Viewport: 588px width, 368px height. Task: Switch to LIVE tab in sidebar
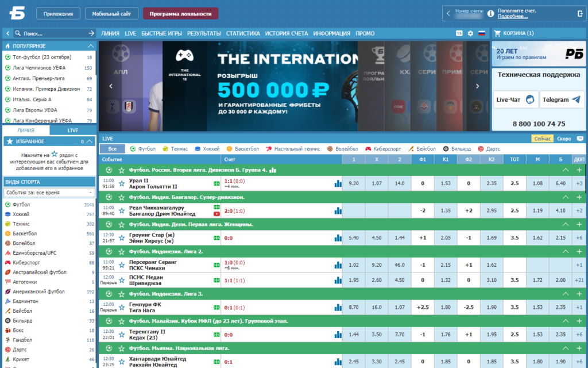pyautogui.click(x=73, y=131)
